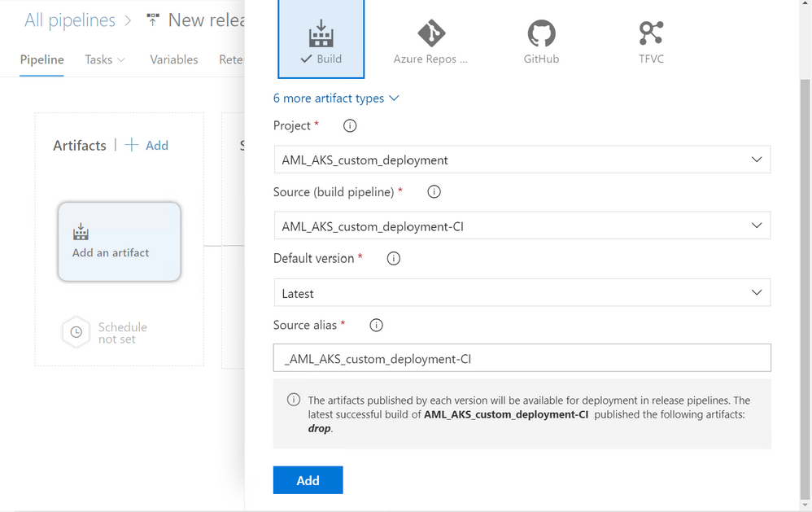
Task: Switch to the Variables tab
Action: pyautogui.click(x=174, y=59)
